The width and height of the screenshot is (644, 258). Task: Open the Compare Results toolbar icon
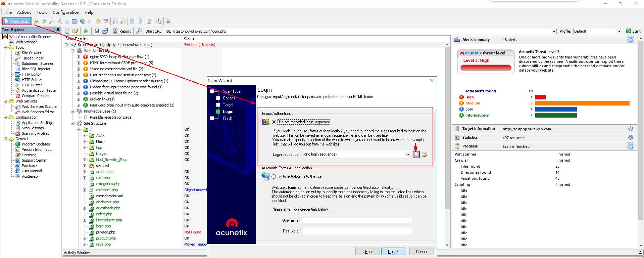pyautogui.click(x=106, y=21)
